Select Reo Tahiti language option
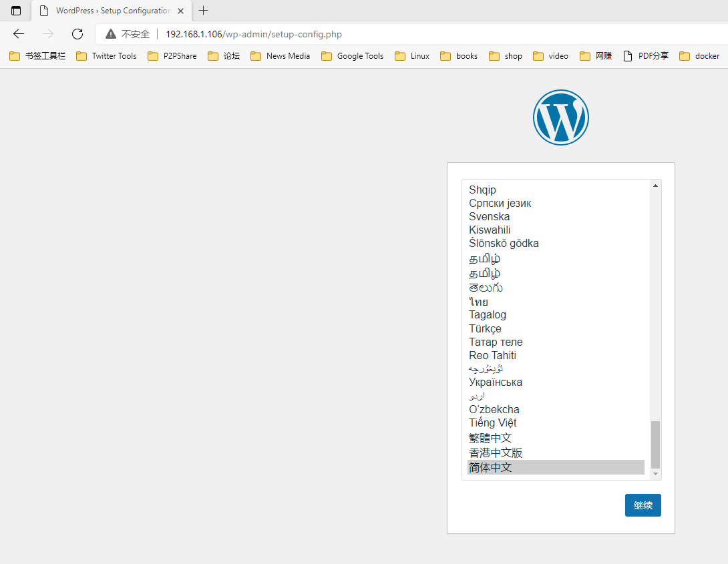The image size is (728, 564). (556, 355)
